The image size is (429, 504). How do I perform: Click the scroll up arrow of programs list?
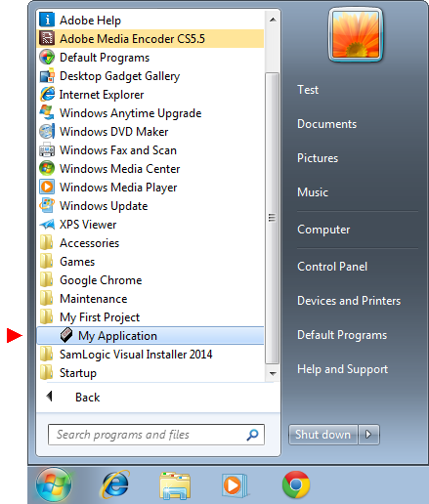[x=273, y=20]
